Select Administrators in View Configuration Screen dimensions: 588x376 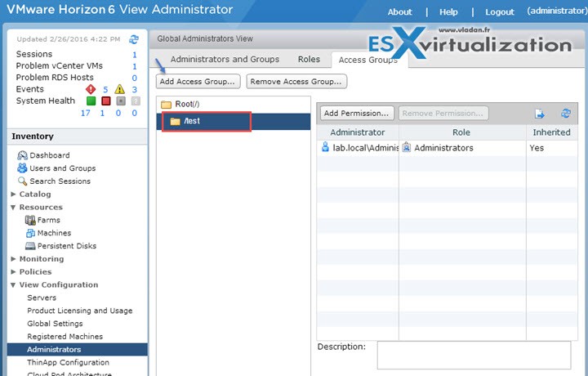pyautogui.click(x=78, y=349)
